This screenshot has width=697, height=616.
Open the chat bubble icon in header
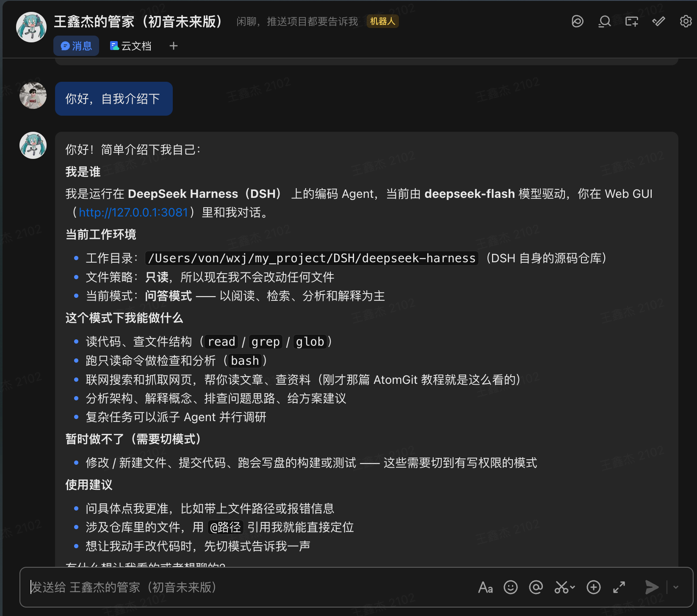pyautogui.click(x=578, y=21)
